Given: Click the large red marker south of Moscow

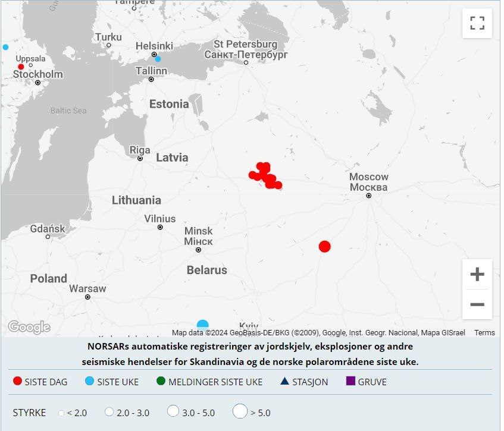Looking at the screenshot, I should pos(324,246).
